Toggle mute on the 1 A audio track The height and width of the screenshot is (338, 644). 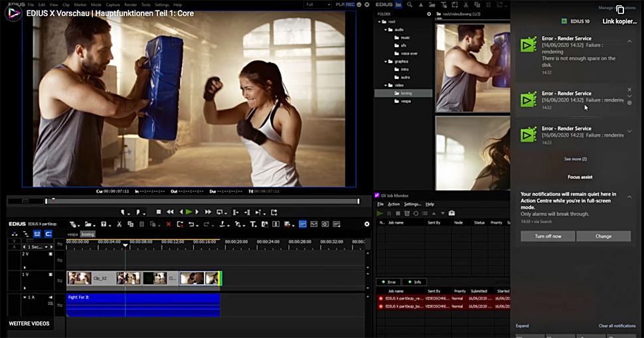[50, 297]
